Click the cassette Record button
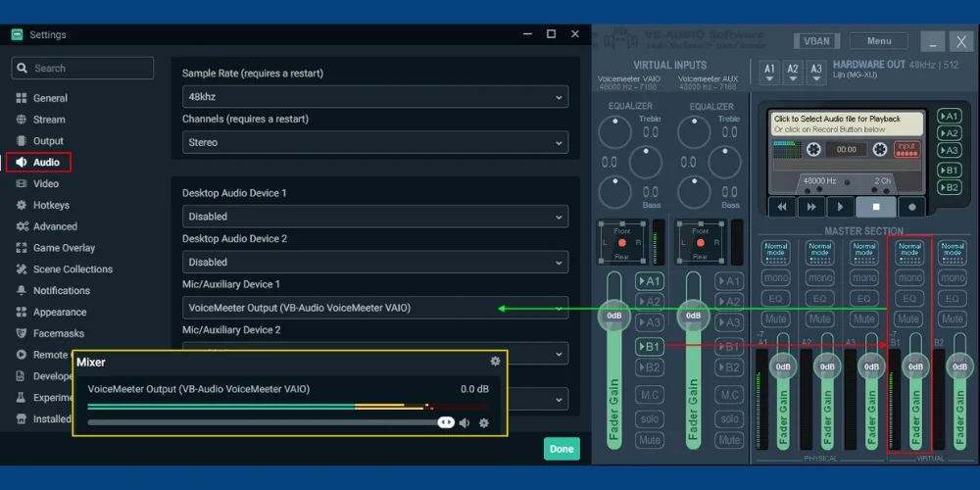The image size is (980, 490). [x=913, y=207]
